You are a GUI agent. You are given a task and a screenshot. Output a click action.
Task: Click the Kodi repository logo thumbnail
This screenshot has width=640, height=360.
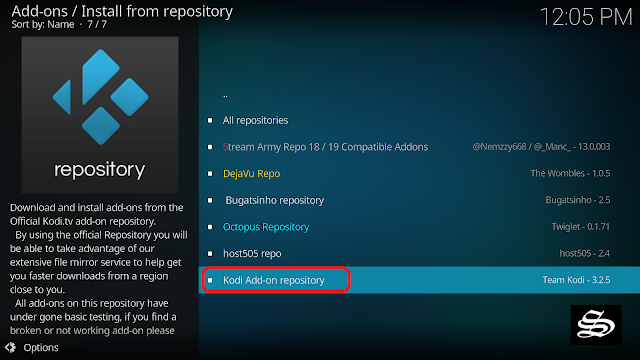tap(100, 115)
